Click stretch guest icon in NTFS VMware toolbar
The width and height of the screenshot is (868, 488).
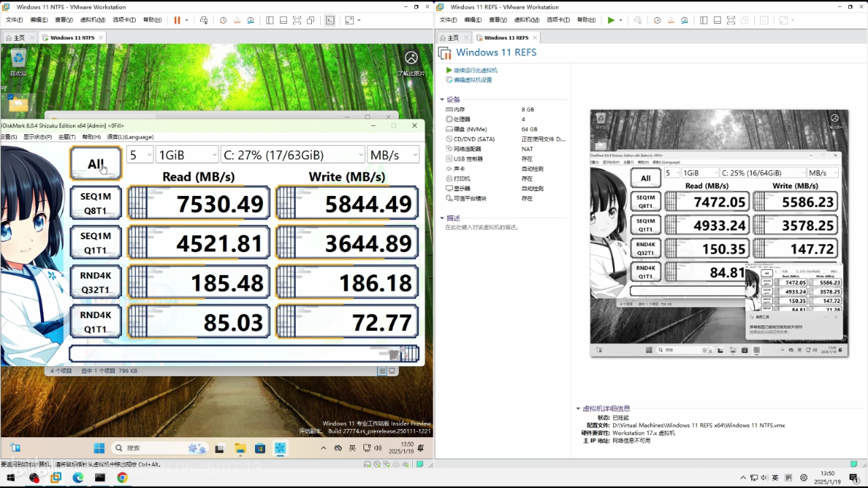(x=349, y=20)
